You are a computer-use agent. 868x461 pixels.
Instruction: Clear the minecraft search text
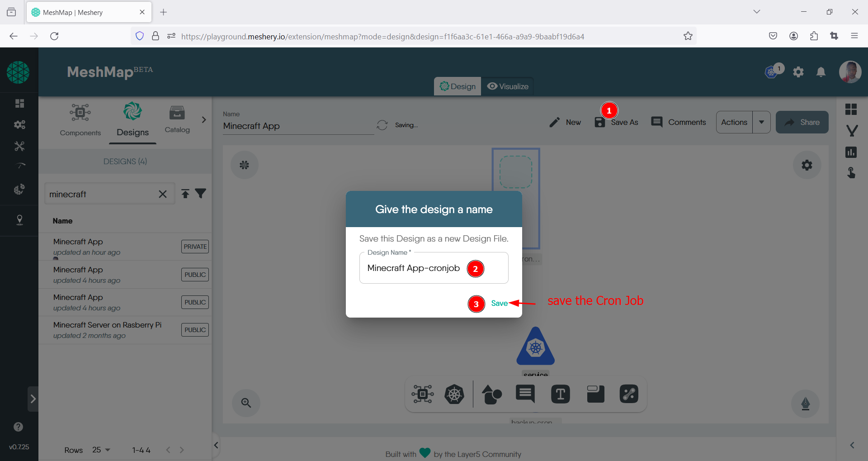[x=163, y=194]
